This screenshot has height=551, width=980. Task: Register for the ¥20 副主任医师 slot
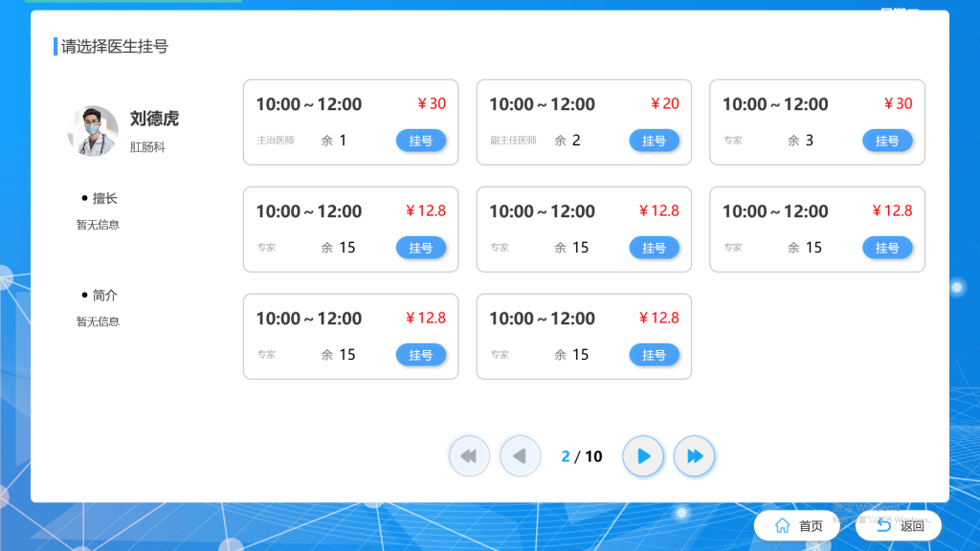(x=654, y=141)
